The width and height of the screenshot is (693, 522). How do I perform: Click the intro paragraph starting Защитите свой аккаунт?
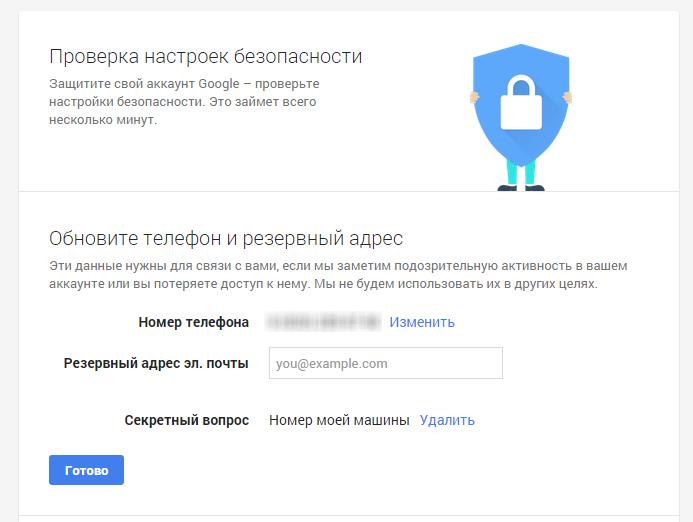(184, 102)
